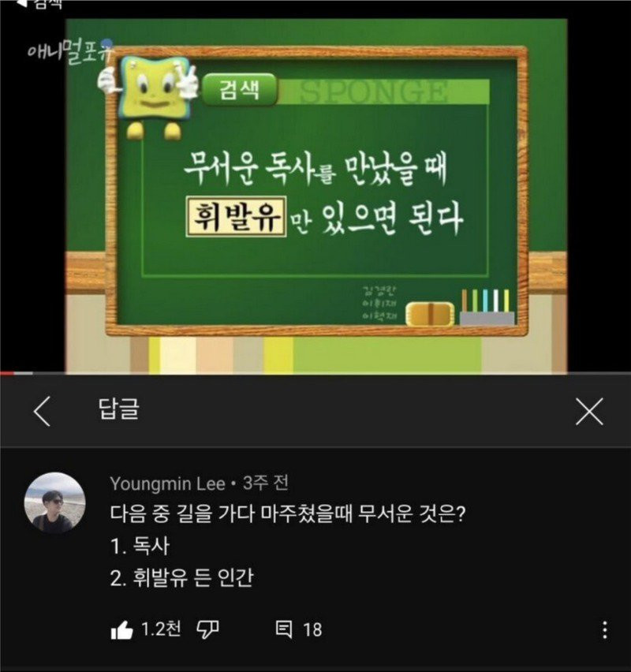Open Youngmin Lee's profile avatar

click(x=55, y=502)
